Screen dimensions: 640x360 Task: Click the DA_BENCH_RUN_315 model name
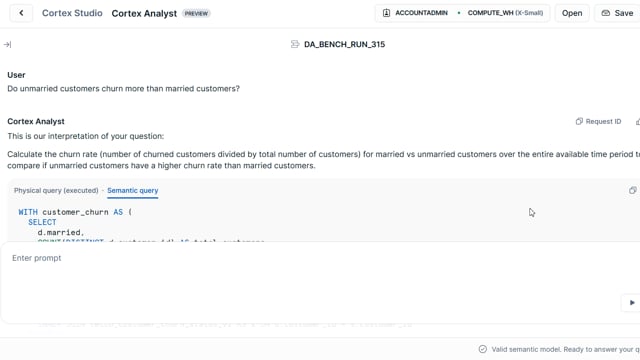point(344,44)
